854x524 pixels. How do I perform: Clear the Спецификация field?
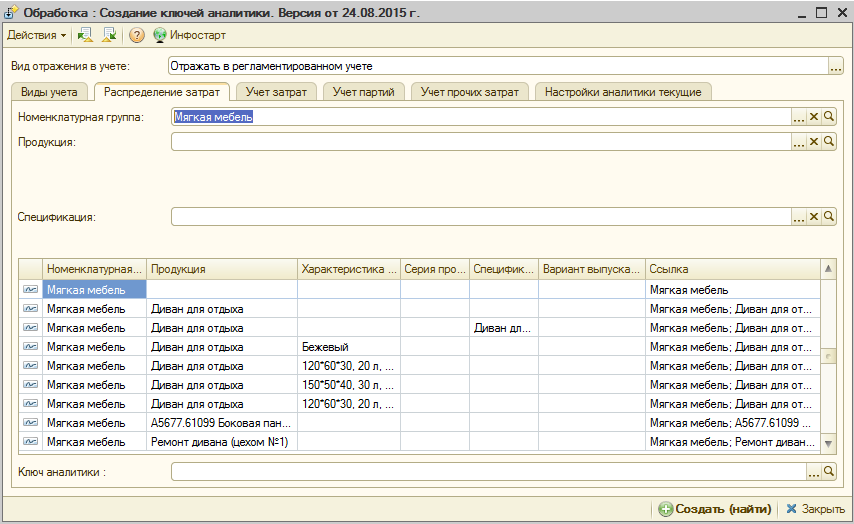[814, 217]
